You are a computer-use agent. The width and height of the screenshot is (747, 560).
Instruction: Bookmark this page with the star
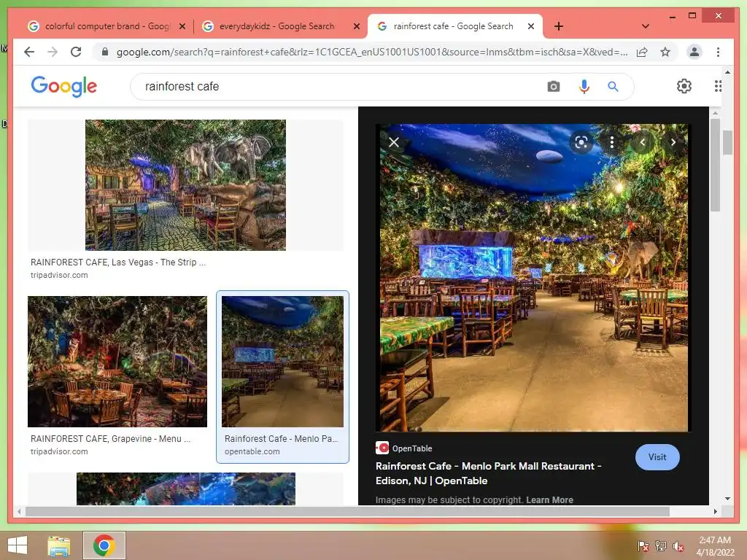pos(665,52)
